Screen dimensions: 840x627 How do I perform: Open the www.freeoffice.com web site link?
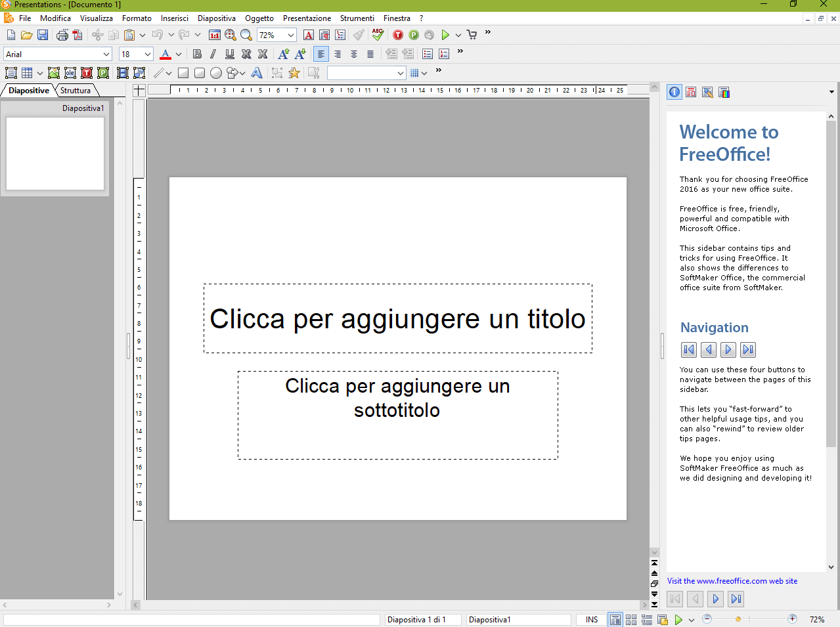point(732,581)
